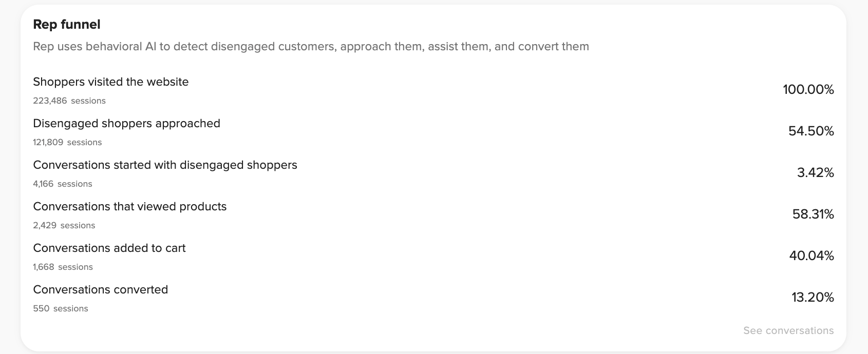Click the Rep funnel heading

click(x=67, y=25)
